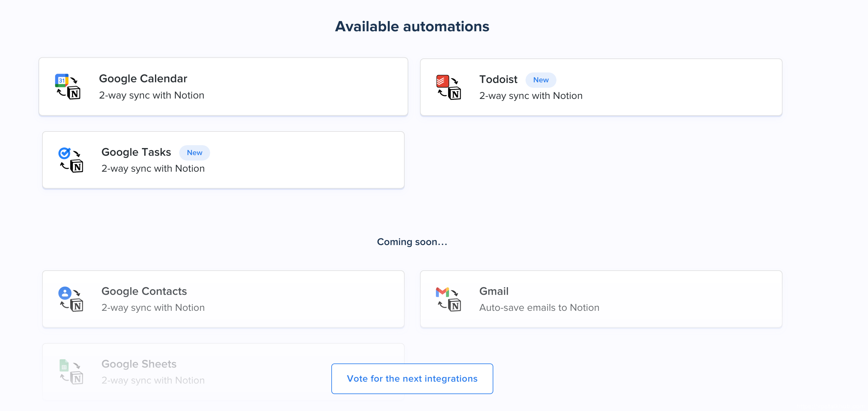Click the Todoist to Notion icon

(448, 87)
